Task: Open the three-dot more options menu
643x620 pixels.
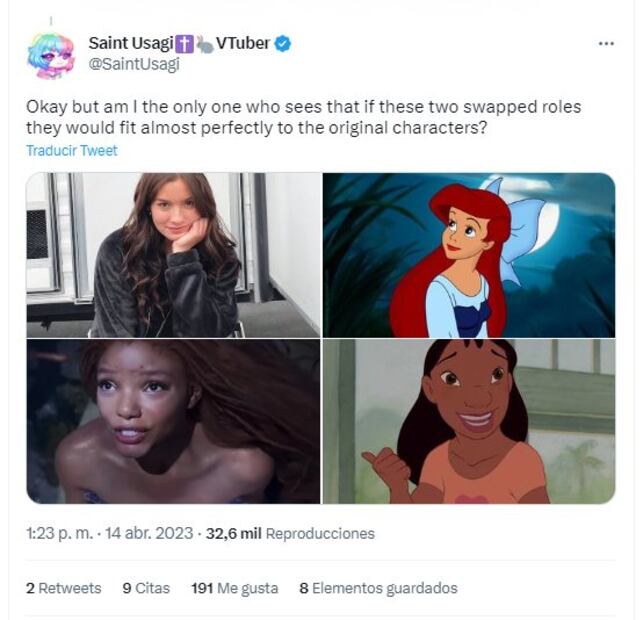Action: pos(606,44)
